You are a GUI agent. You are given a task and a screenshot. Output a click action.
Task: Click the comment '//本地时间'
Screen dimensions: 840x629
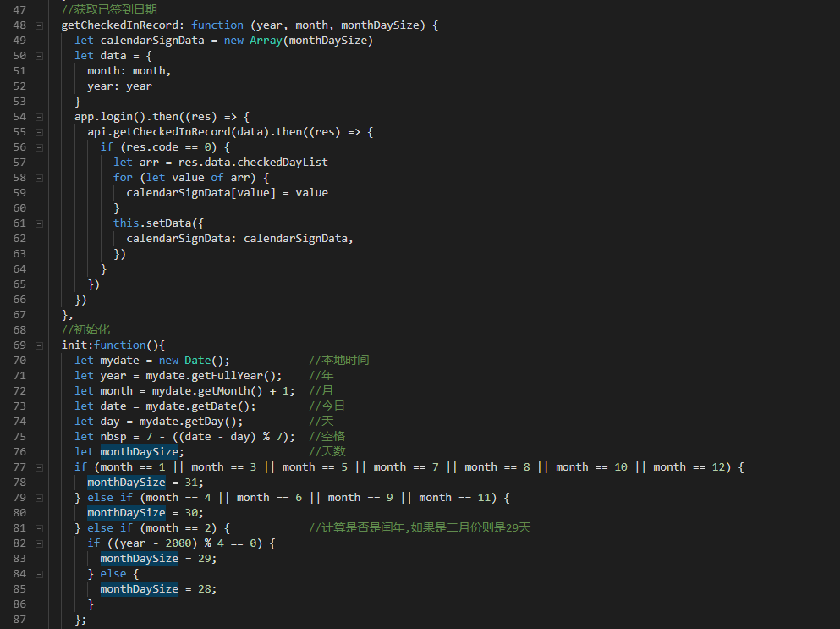[x=339, y=361]
